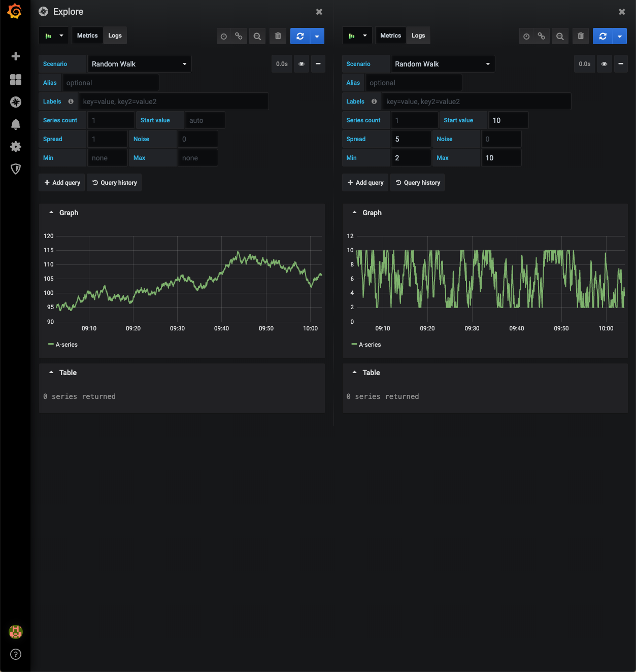The image size is (636, 672).
Task: Open the Server Admin shield icon
Action: click(16, 169)
